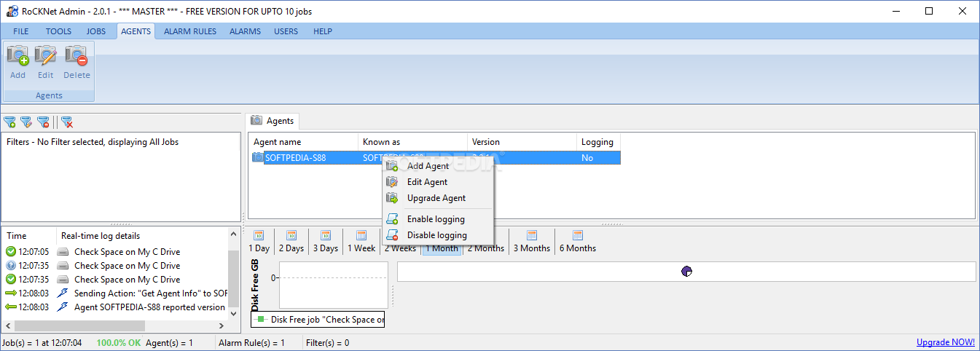
Task: Choose Upgrade Agent from context menu
Action: (438, 198)
